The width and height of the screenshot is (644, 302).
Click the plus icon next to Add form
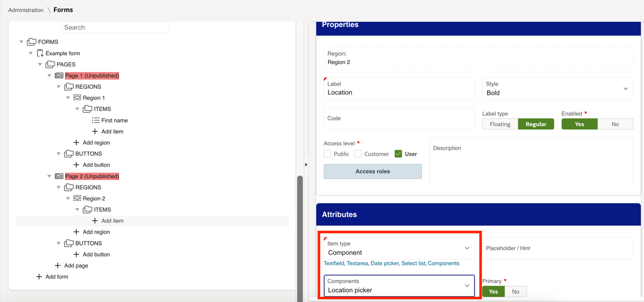[x=38, y=276]
